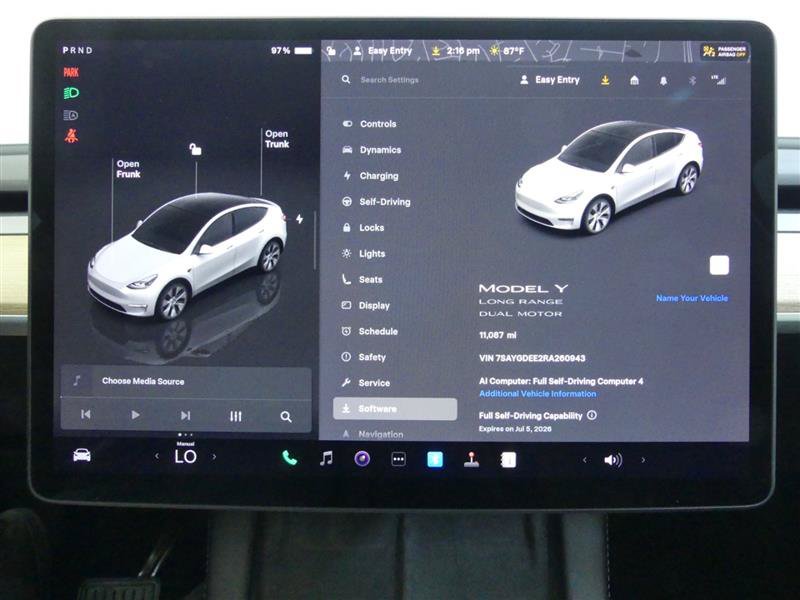Decrease temperature with the left arrow beside LO

pos(157,456)
